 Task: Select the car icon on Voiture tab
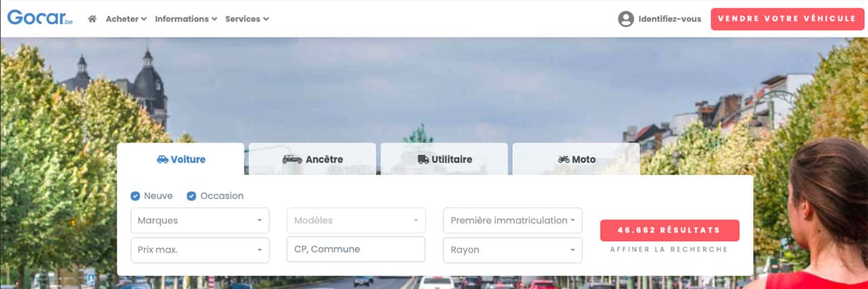pyautogui.click(x=162, y=160)
